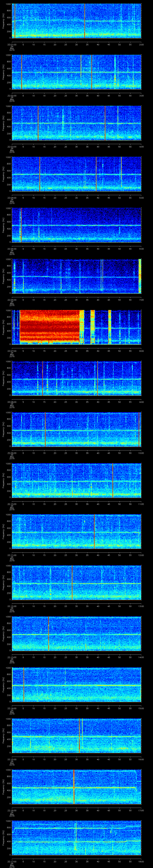Click the '22:05:00' start time label
The width and height of the screenshot is (153, 868).
click(12, 249)
